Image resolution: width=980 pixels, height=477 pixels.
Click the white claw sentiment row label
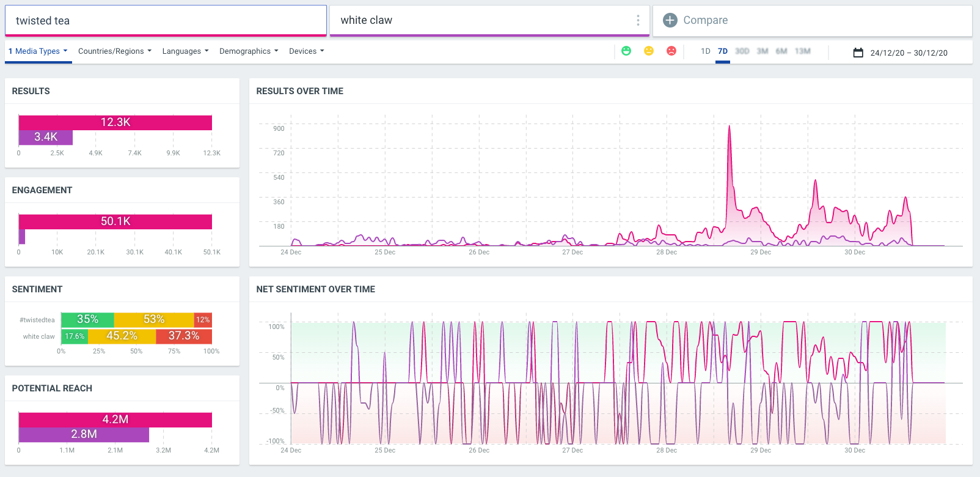(39, 336)
